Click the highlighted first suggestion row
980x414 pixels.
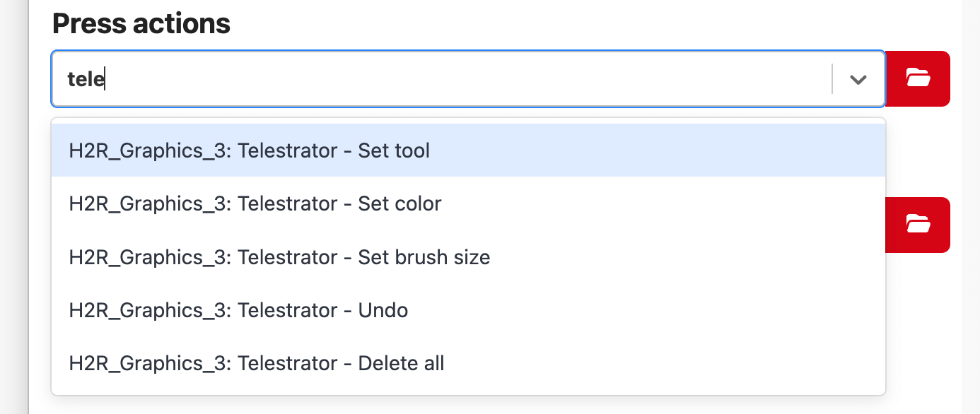coord(249,150)
